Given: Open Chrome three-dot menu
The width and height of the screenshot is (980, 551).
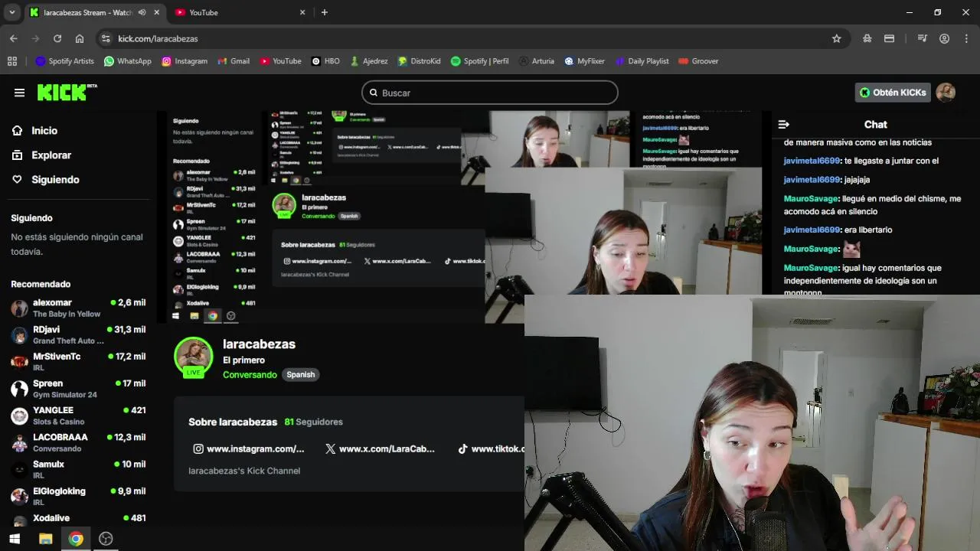Looking at the screenshot, I should click(966, 38).
